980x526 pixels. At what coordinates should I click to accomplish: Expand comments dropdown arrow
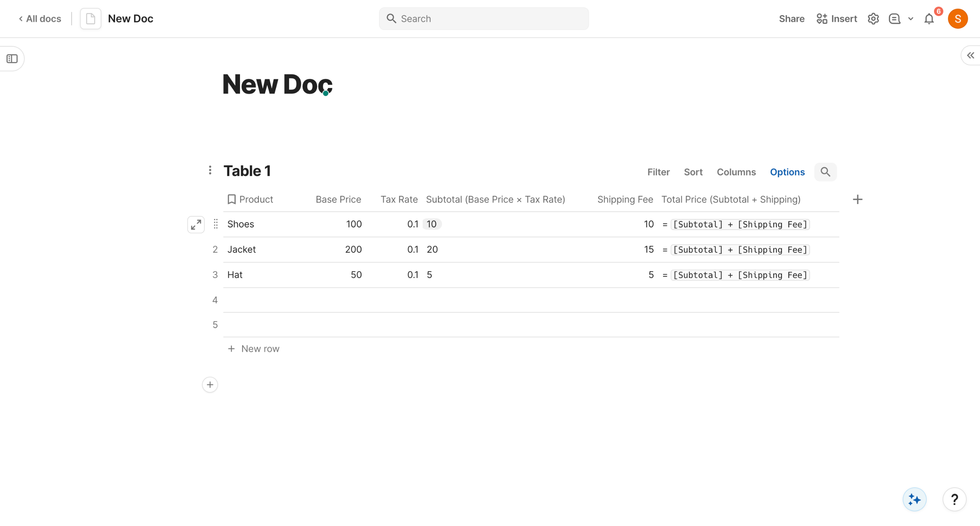click(911, 19)
